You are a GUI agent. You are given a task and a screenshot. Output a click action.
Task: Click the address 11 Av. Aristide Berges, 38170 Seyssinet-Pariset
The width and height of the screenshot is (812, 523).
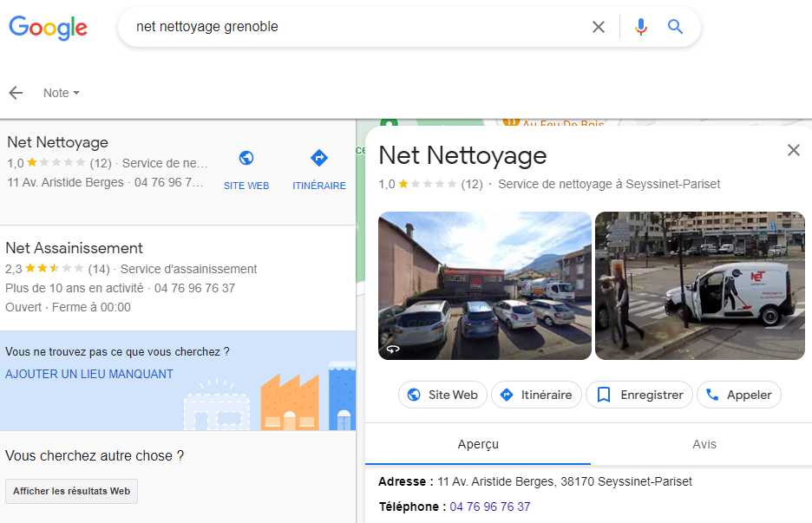pos(565,481)
